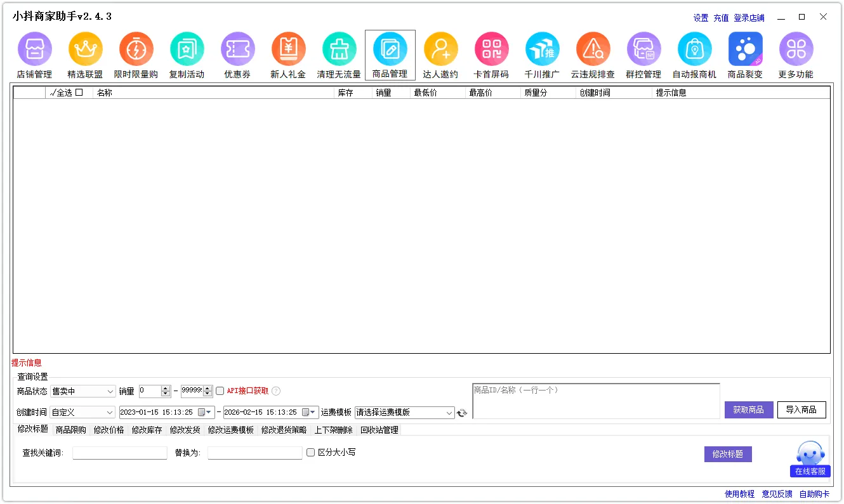Open the 达人邀约 influencer invite icon
844x504 pixels.
[440, 49]
